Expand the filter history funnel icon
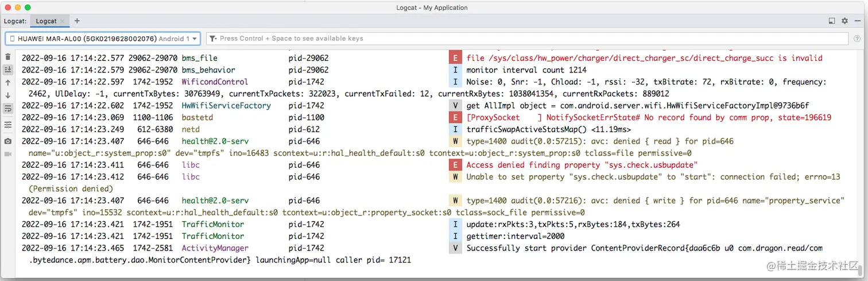 [x=213, y=39]
